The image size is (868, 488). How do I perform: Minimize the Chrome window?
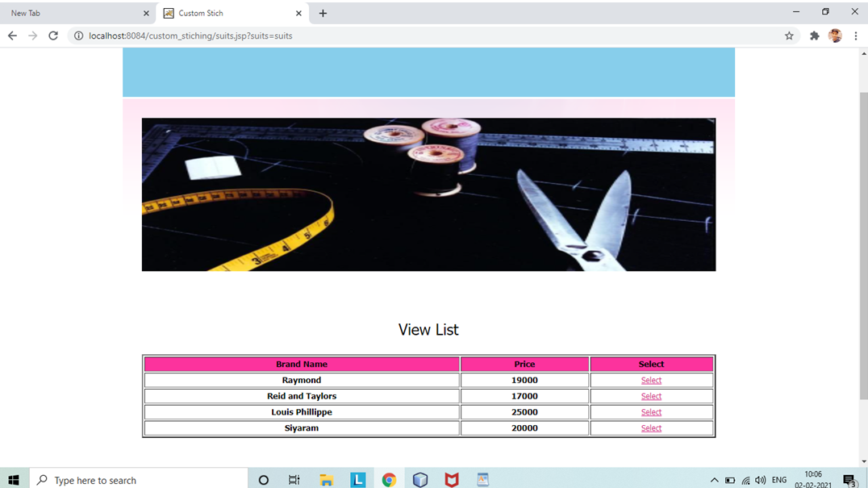pyautogui.click(x=796, y=11)
